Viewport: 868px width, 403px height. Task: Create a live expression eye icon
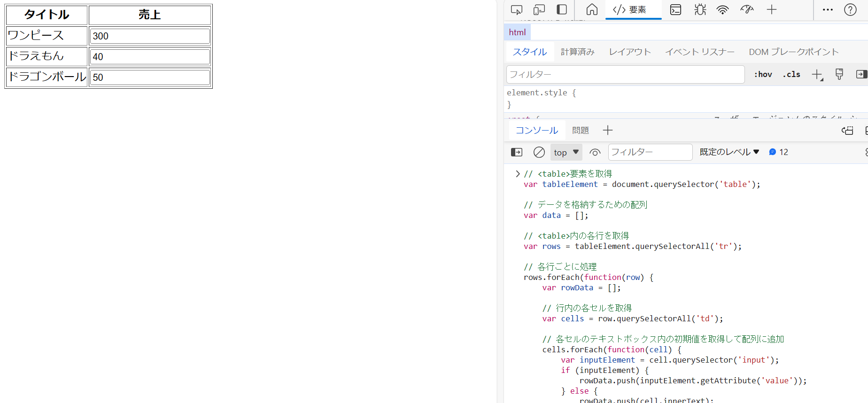(595, 152)
